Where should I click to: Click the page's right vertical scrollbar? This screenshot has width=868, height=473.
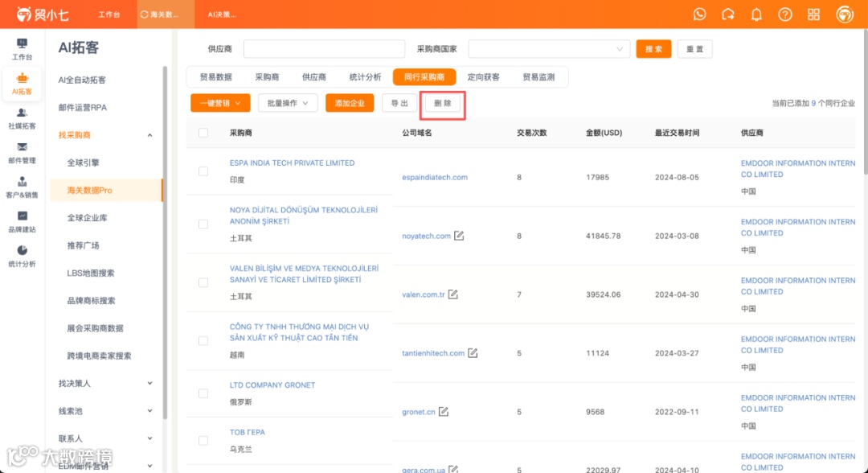(865, 102)
